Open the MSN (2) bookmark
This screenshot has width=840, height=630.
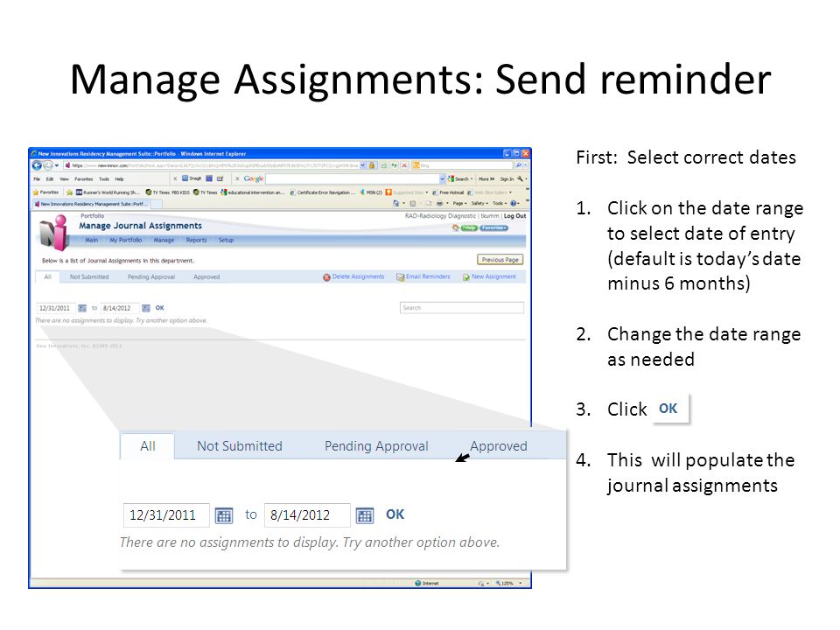tap(371, 192)
